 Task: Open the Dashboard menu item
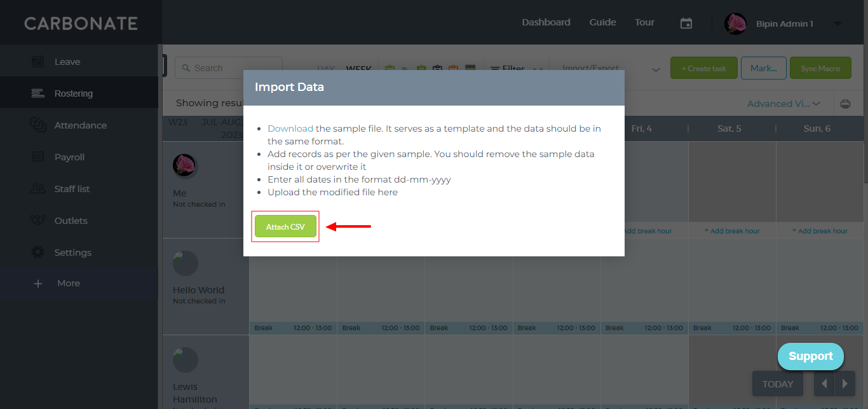click(546, 22)
